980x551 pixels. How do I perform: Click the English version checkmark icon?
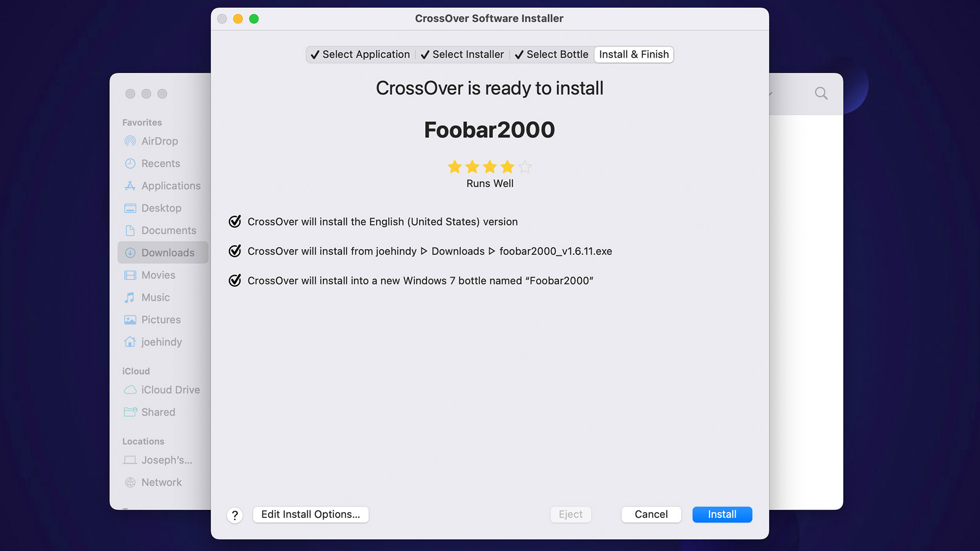point(235,221)
